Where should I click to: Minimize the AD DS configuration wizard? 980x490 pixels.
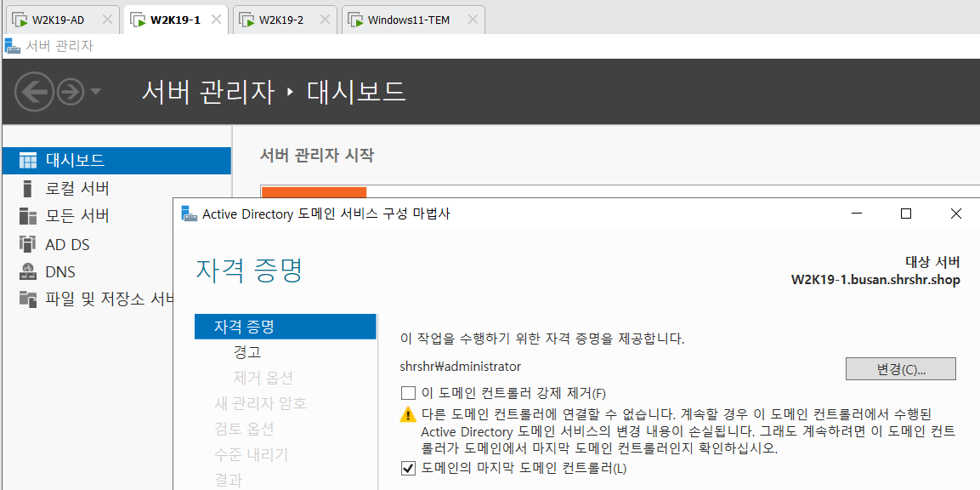click(857, 214)
